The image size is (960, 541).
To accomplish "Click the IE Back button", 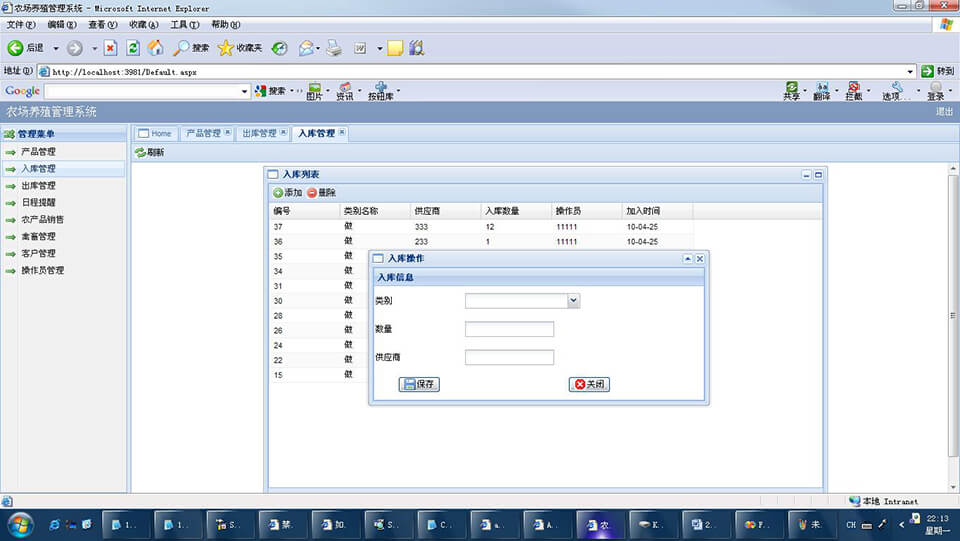I will tap(25, 48).
